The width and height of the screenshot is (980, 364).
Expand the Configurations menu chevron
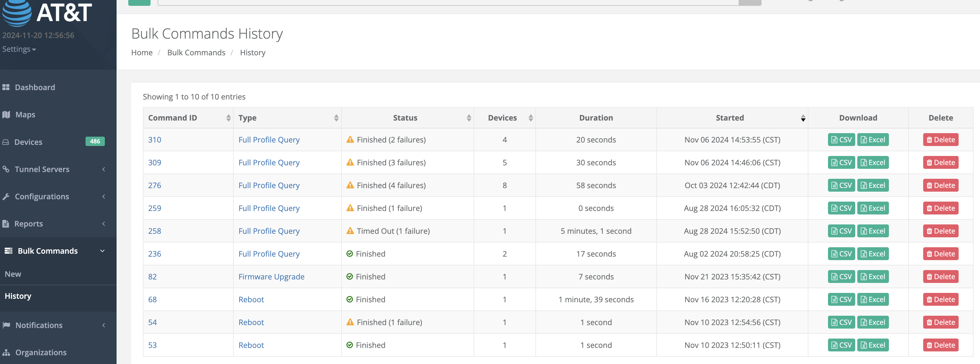(x=103, y=196)
